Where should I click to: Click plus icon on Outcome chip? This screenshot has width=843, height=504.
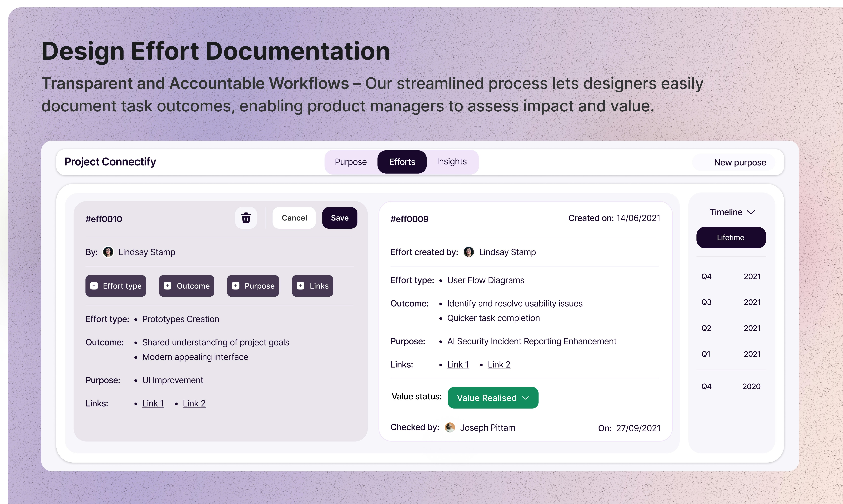(168, 286)
